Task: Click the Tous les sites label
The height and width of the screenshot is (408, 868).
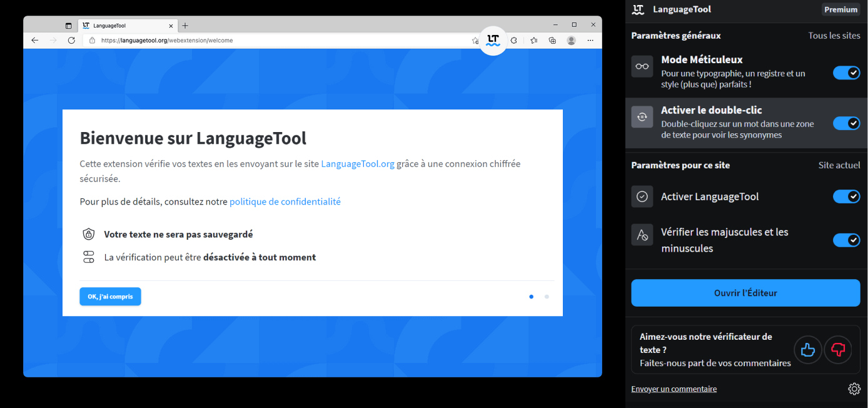Action: tap(834, 36)
